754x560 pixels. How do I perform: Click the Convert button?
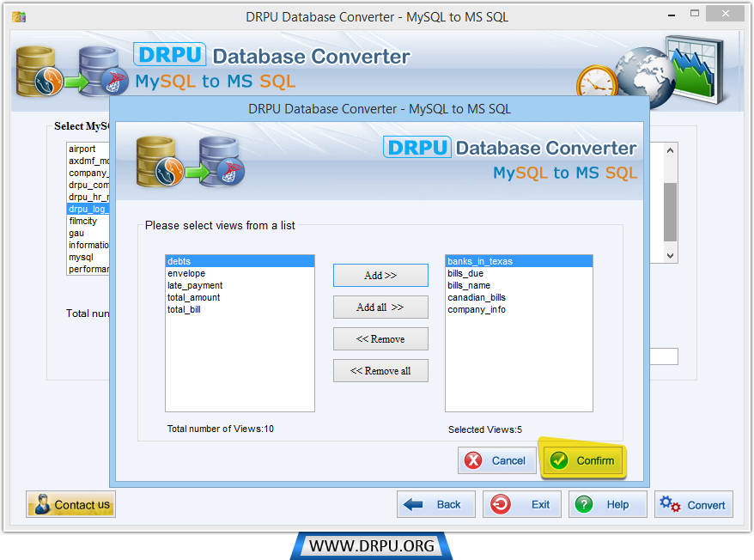pyautogui.click(x=693, y=504)
